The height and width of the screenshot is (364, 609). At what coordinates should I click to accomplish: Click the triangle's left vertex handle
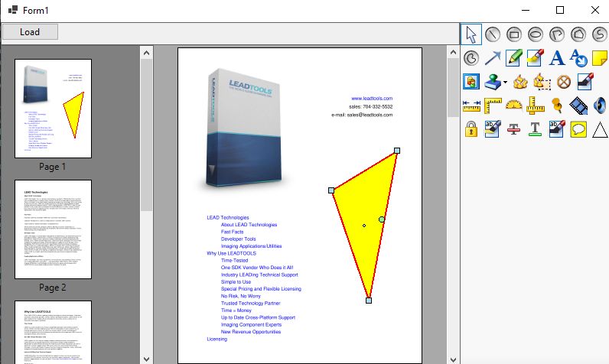click(331, 190)
